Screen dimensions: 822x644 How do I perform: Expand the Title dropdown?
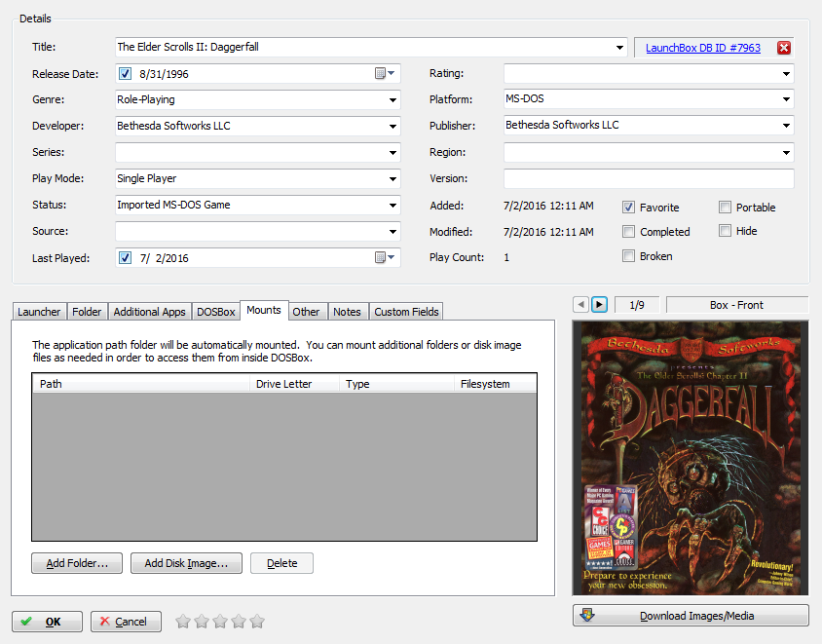click(619, 47)
